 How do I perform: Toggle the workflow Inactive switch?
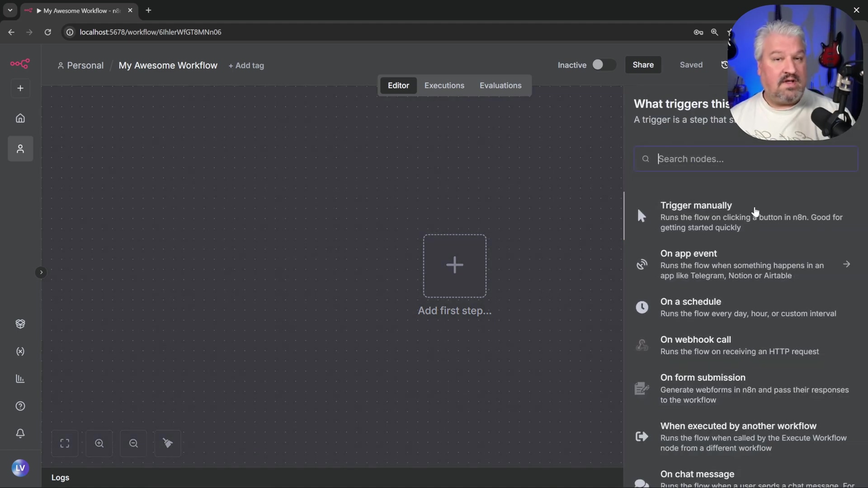[x=603, y=65]
